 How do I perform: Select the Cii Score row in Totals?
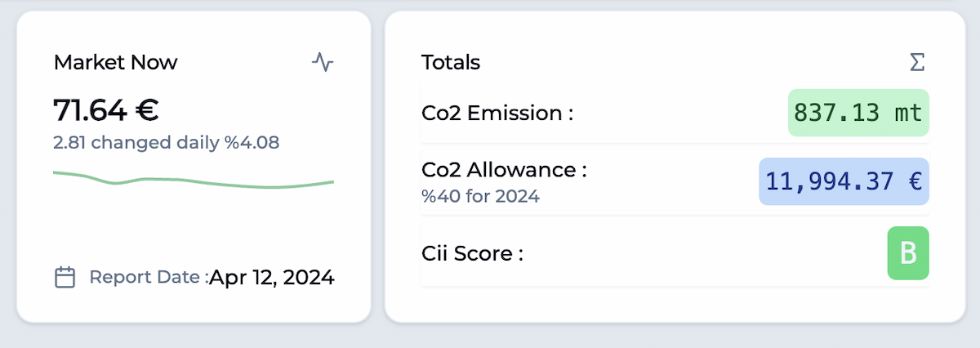pos(675,253)
